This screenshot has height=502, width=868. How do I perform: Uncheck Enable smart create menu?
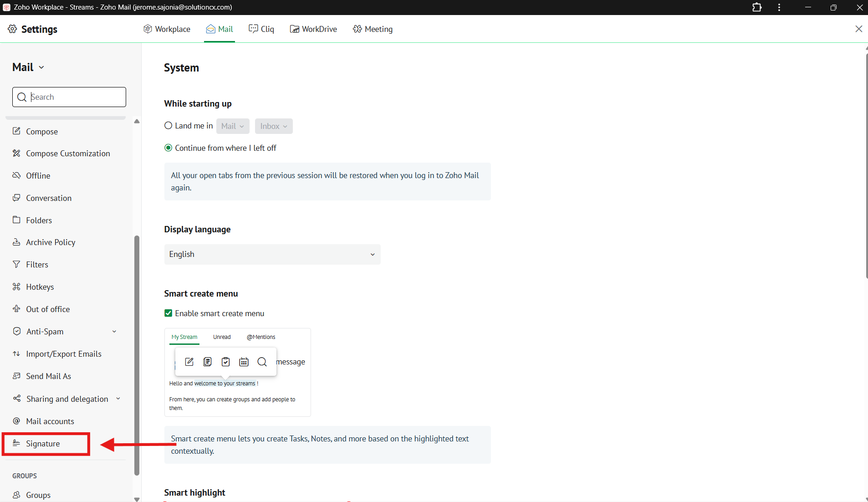click(168, 313)
